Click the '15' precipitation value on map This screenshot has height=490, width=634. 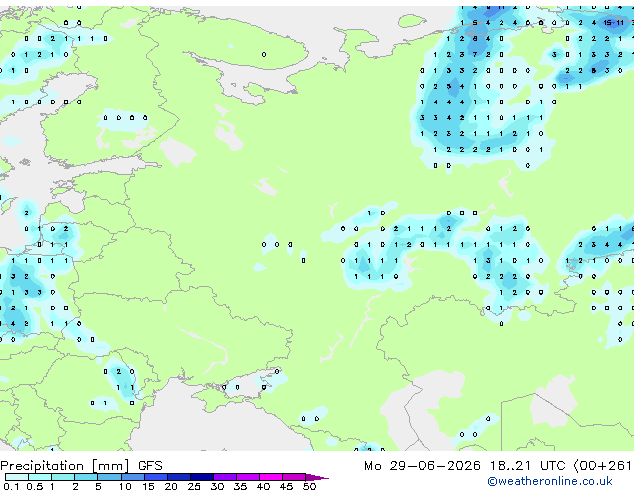607,23
